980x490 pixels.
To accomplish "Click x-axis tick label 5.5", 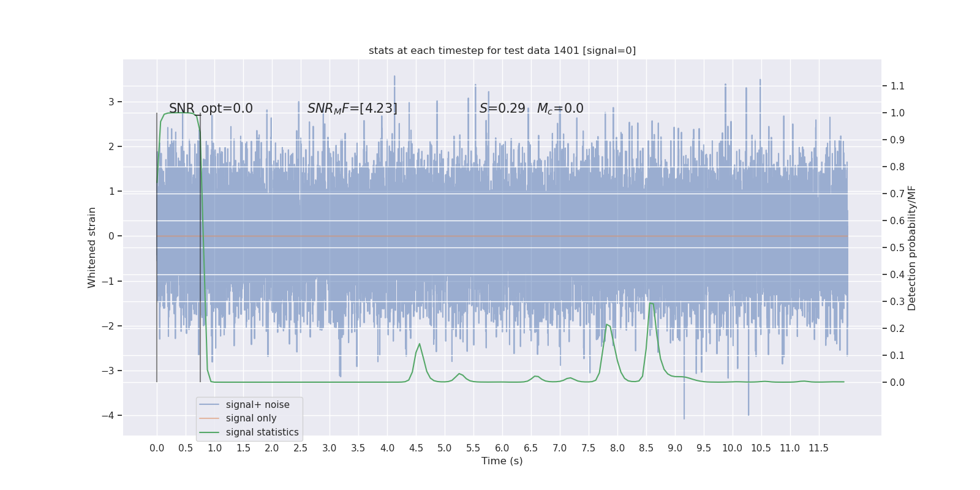I will click(x=473, y=448).
